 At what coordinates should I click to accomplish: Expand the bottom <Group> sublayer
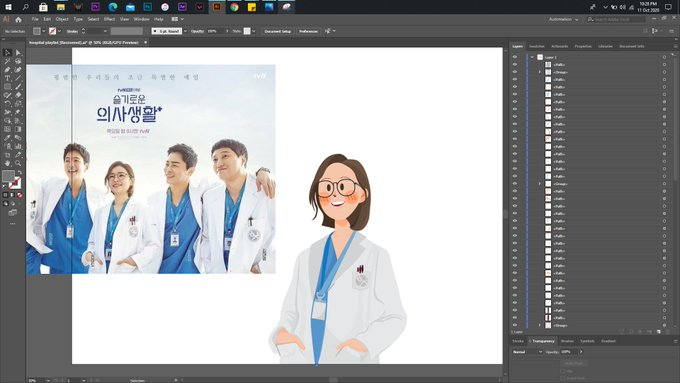coord(540,325)
